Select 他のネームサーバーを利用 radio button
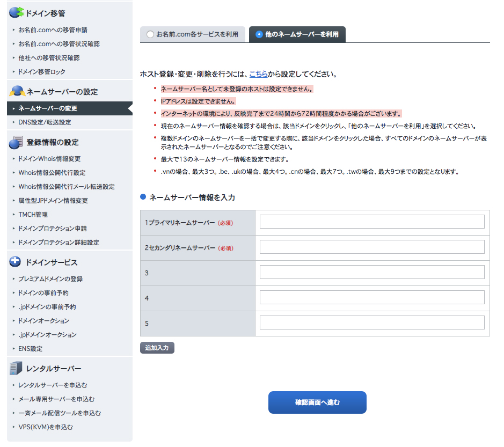 tap(259, 34)
